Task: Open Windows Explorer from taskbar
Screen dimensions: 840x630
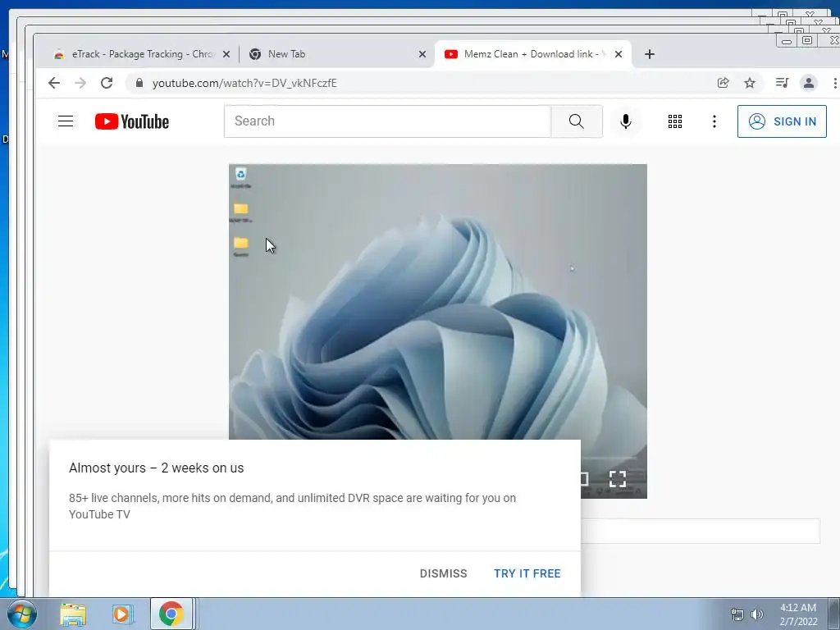Action: point(73,614)
